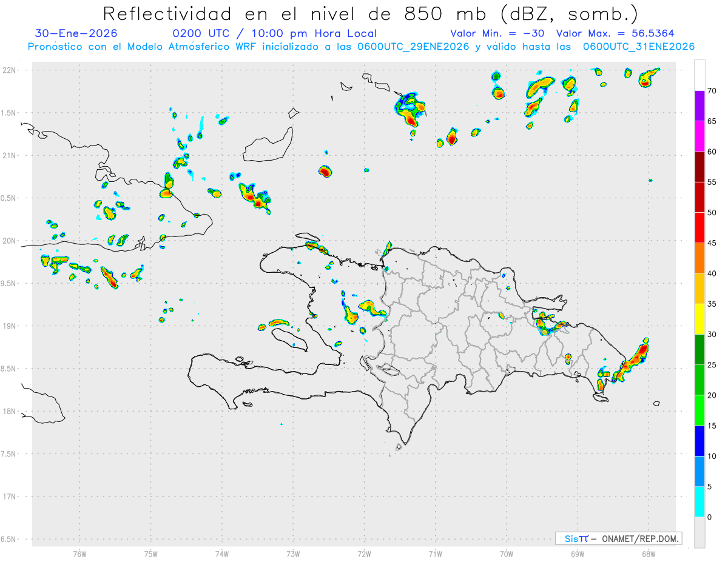728x562 pixels.
Task: Pick the yellow 30–35 dBZ color band
Action: coord(700,319)
